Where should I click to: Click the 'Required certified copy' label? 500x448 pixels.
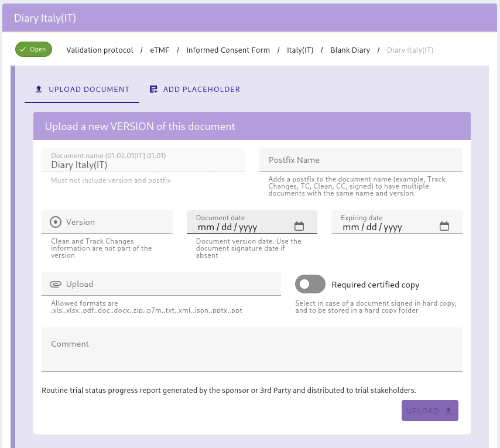(375, 285)
